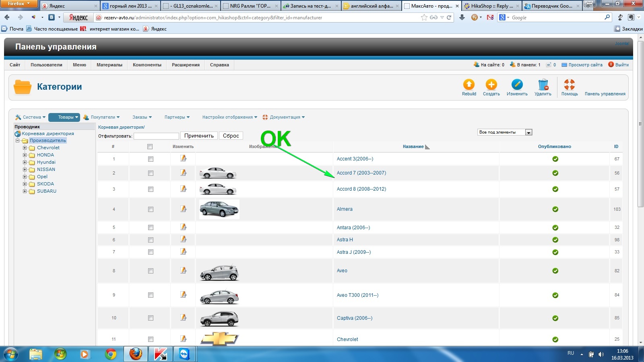The width and height of the screenshot is (644, 362).
Task: Click the Отфильтровать text input field
Action: (x=156, y=136)
